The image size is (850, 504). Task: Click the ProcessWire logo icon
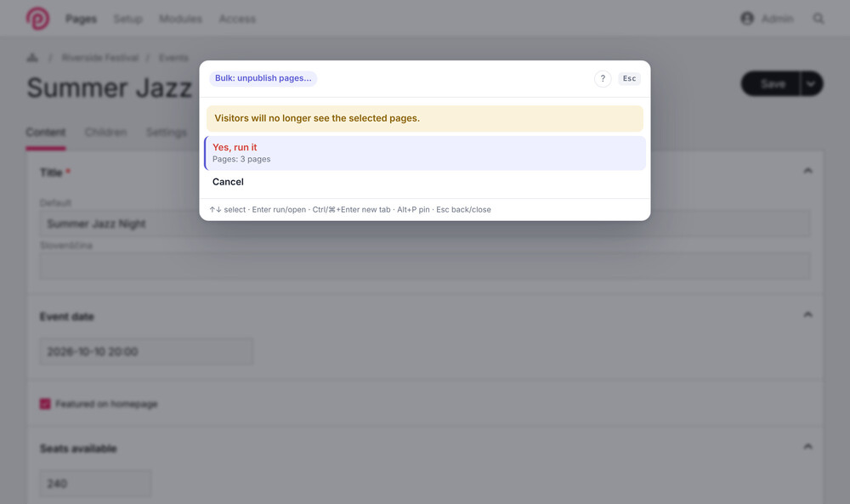(x=37, y=19)
